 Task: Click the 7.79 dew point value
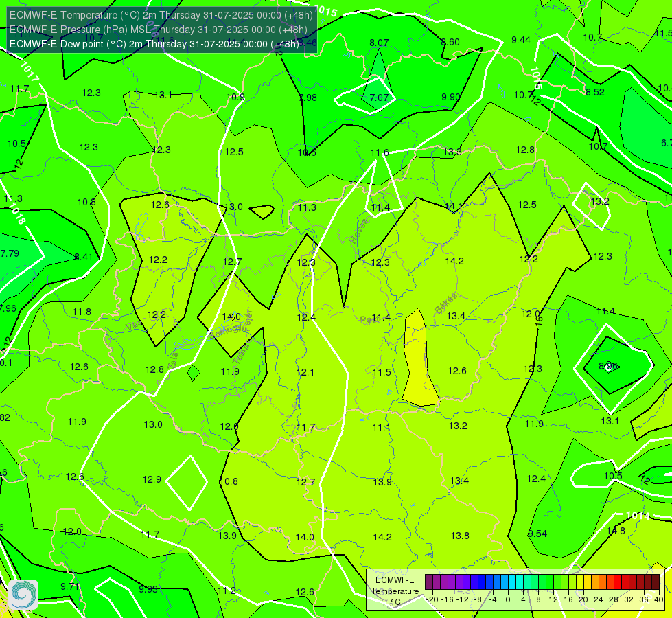tap(10, 253)
